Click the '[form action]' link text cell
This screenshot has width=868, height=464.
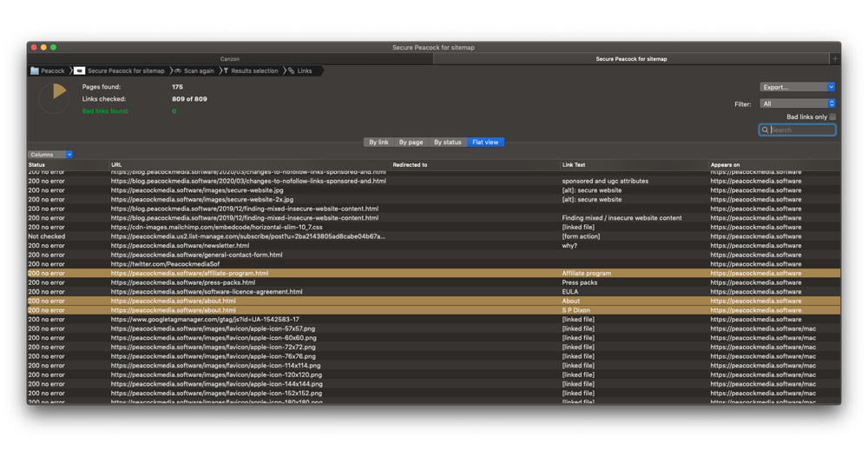click(x=581, y=236)
